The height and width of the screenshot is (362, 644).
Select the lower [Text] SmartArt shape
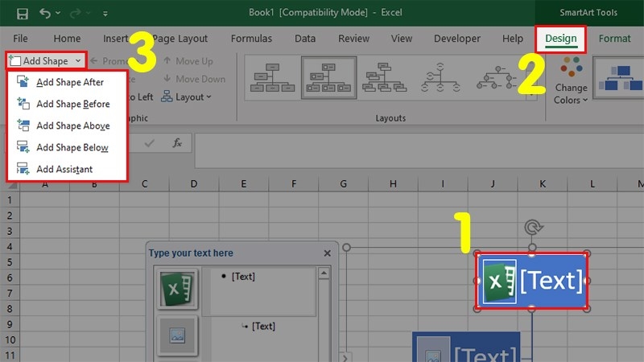[x=466, y=348]
